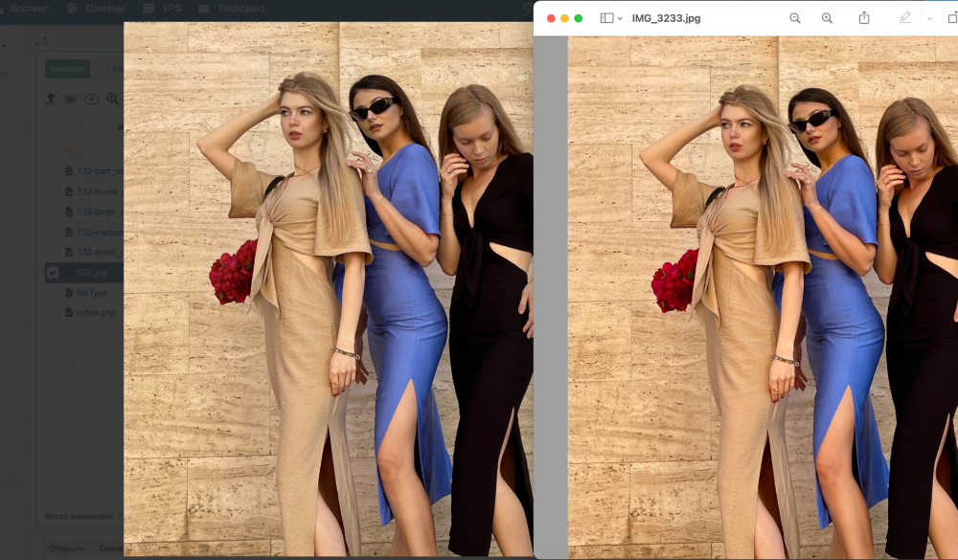
Task: Open the Домены menu item
Action: pos(104,8)
